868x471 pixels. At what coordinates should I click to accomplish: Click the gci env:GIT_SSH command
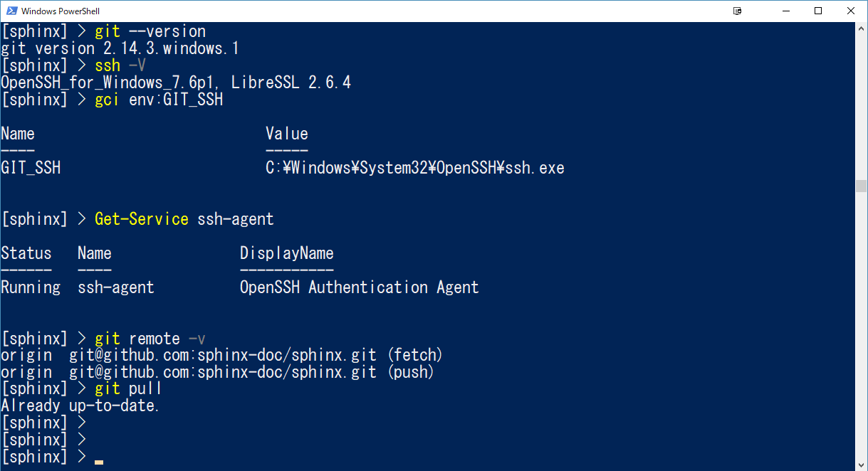159,99
